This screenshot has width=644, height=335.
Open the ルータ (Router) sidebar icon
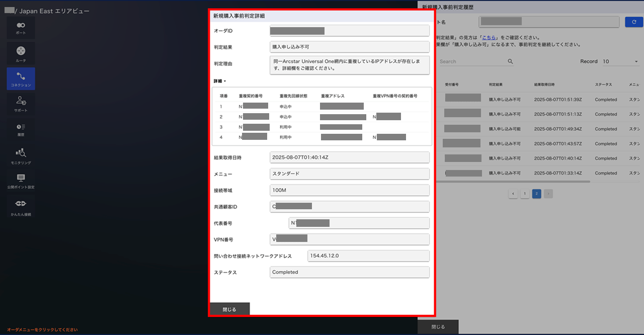pos(21,54)
